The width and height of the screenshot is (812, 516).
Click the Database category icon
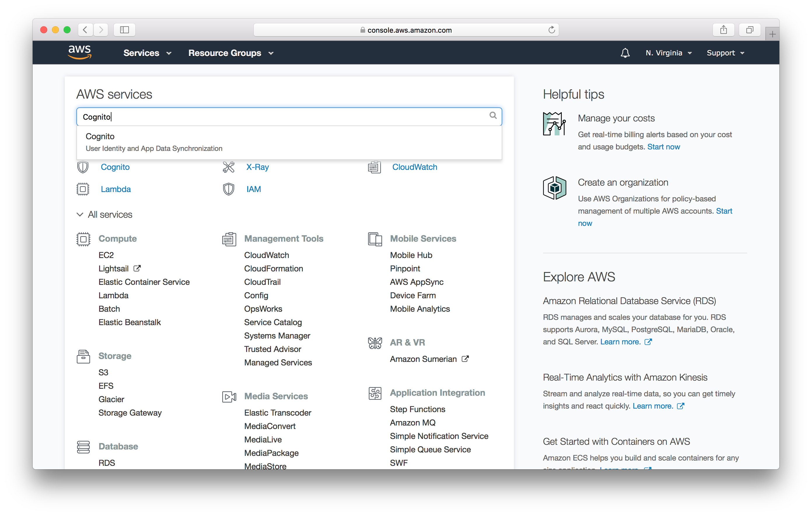(x=83, y=446)
